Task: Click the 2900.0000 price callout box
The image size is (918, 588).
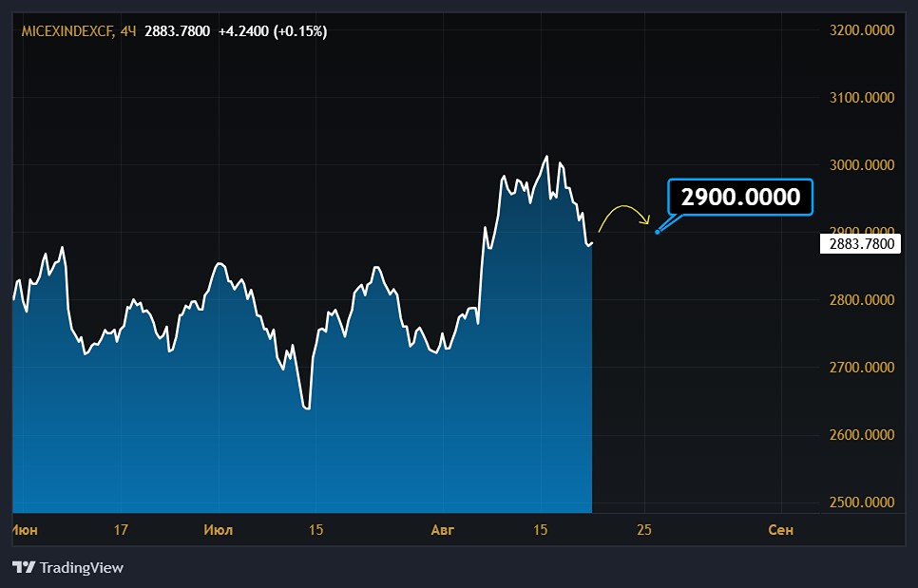Action: (741, 198)
